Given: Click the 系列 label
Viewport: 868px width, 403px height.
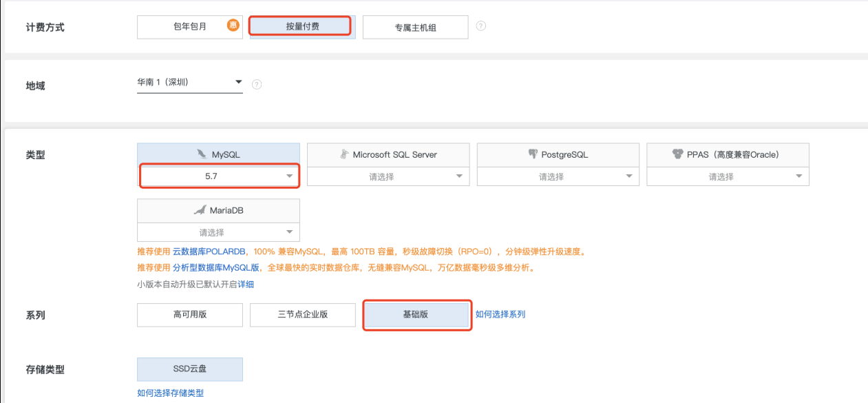Looking at the screenshot, I should pos(35,315).
